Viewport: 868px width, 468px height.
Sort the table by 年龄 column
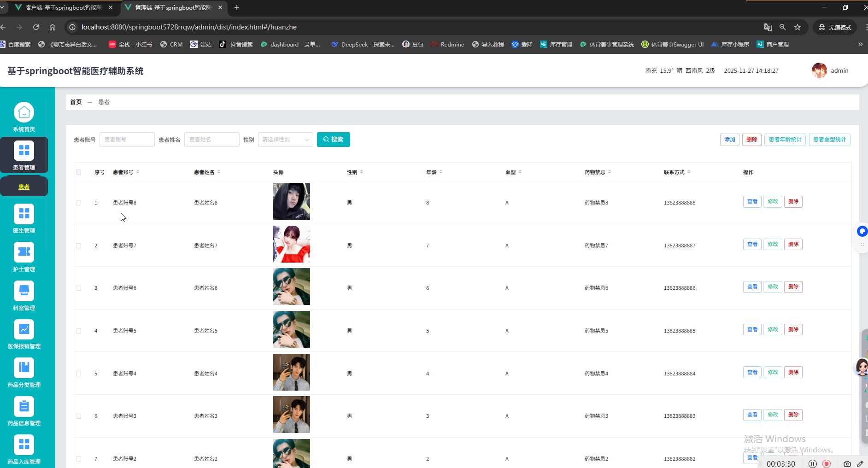click(x=441, y=172)
